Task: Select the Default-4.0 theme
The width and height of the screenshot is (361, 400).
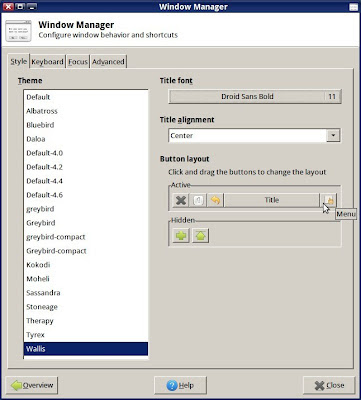Action: [x=86, y=153]
